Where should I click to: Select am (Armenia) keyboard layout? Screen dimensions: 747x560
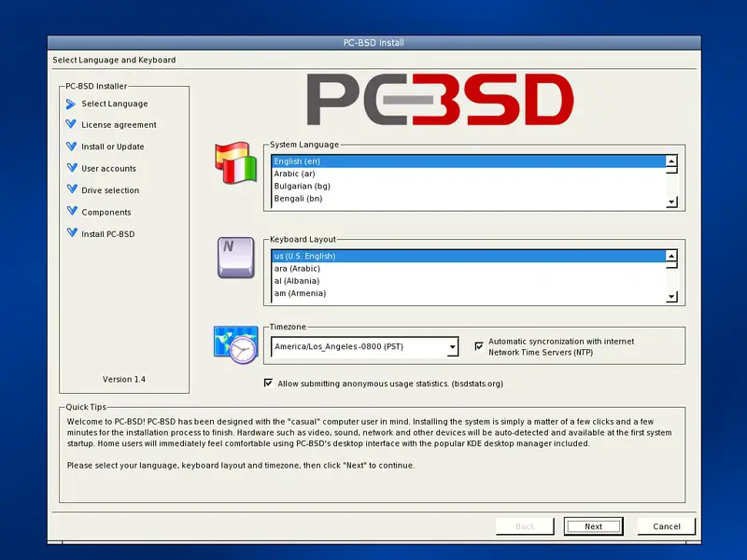(469, 293)
